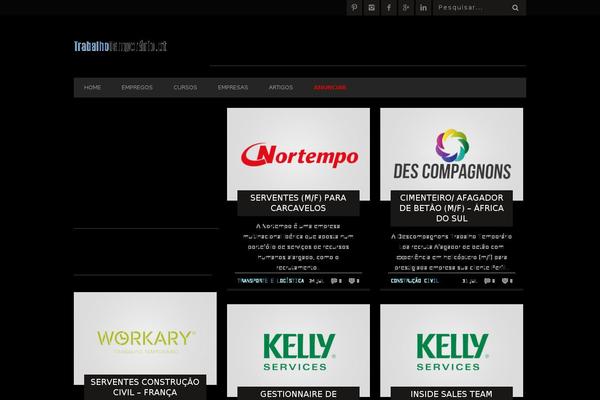Select the red ANUNCIAR menu item

pos(330,88)
